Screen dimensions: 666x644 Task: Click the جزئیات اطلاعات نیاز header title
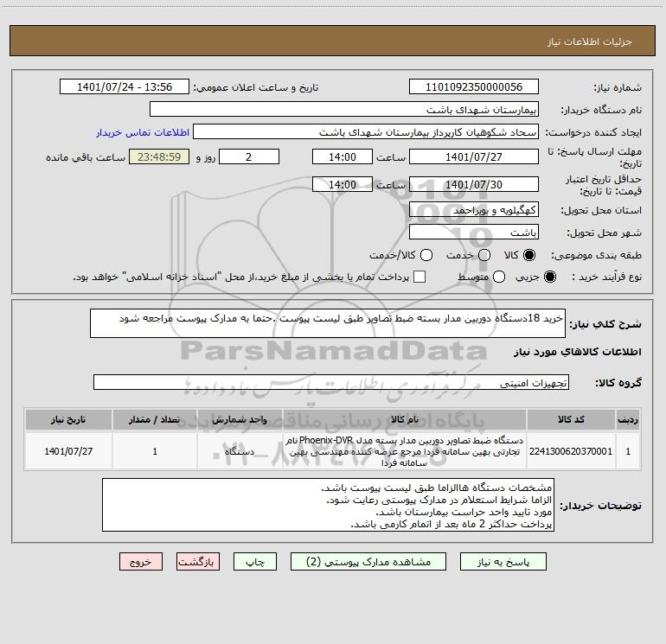click(589, 41)
